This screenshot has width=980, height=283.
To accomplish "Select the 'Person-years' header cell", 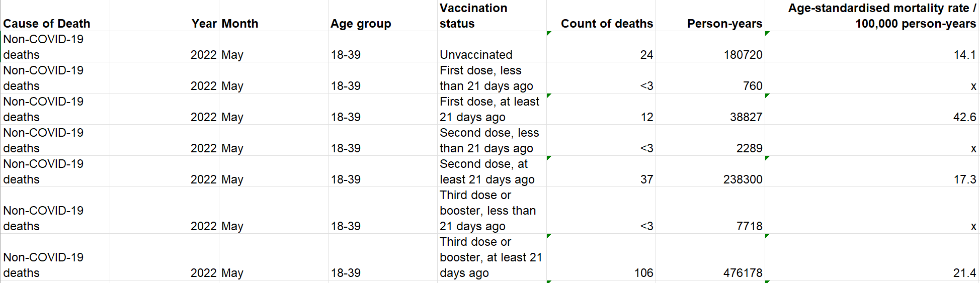I will point(710,16).
